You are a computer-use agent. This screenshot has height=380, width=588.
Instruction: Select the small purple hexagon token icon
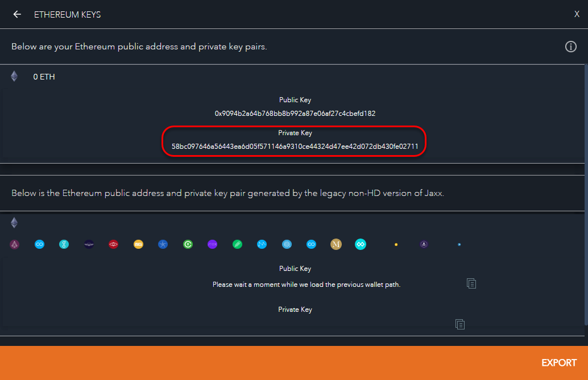(424, 244)
